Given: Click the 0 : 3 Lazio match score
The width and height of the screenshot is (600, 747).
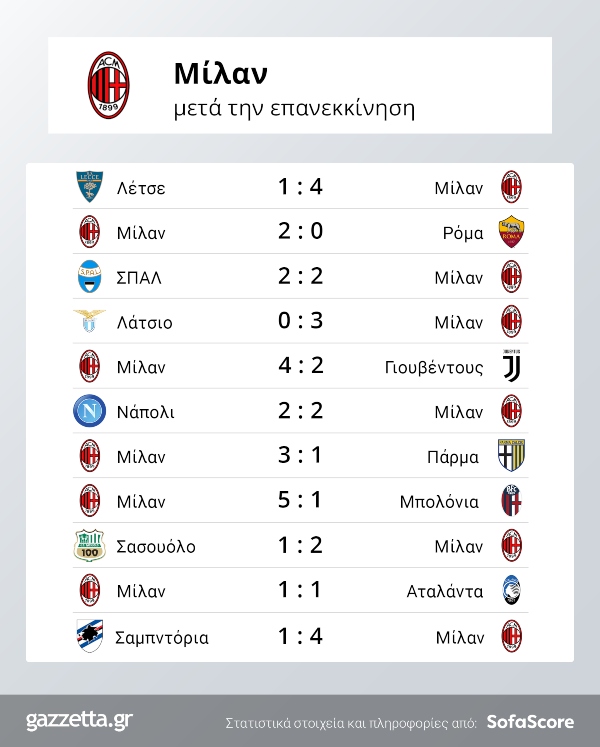Looking at the screenshot, I should click(300, 322).
